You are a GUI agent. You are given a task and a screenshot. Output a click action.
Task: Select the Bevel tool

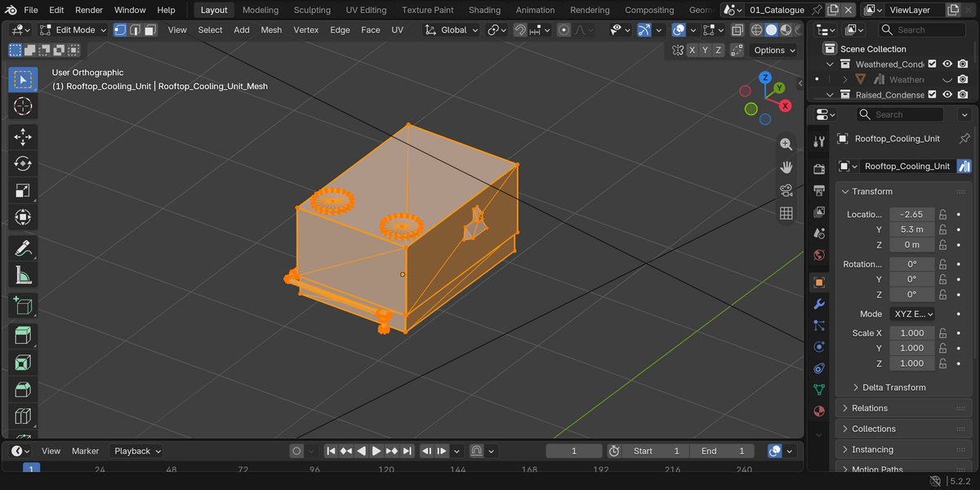point(23,390)
